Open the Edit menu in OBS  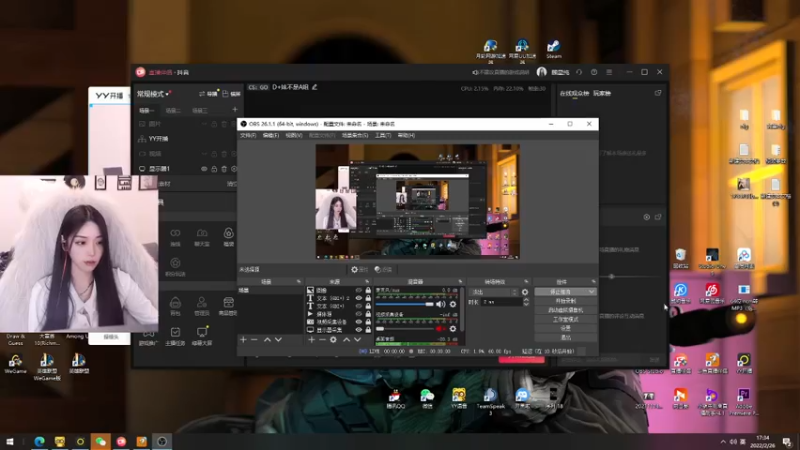(x=270, y=135)
